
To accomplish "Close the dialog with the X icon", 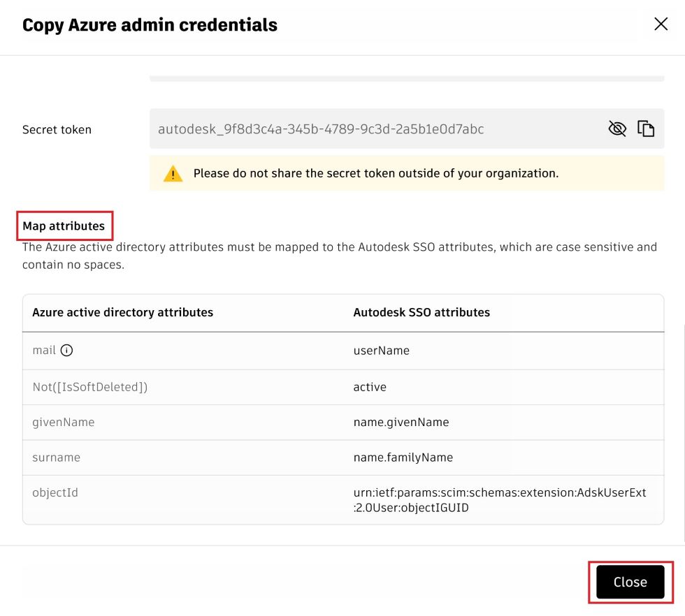I will tap(661, 24).
